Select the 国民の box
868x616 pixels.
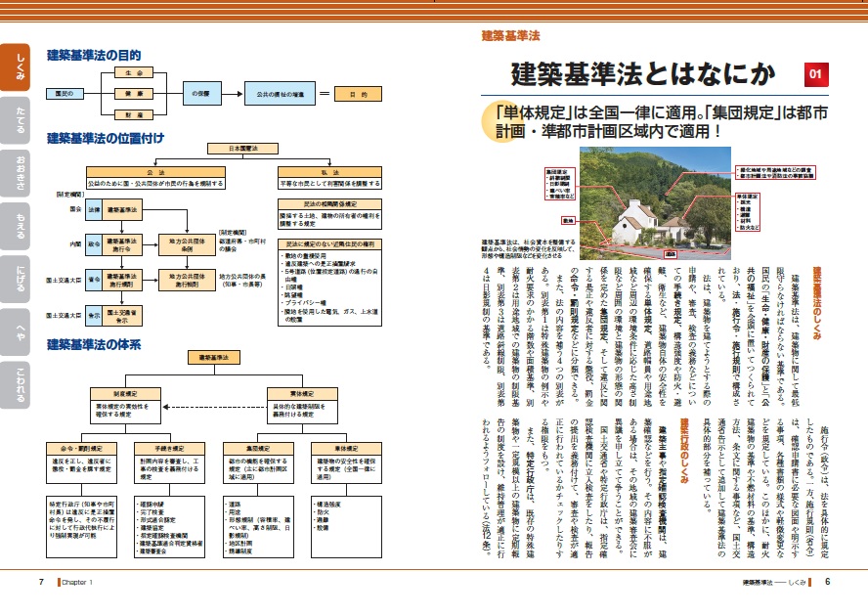tap(65, 94)
